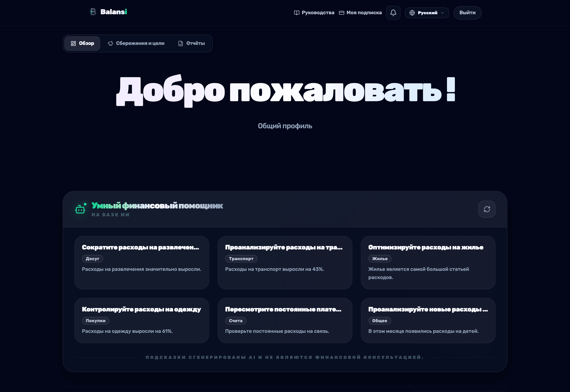Expand the Русский language dropdown chevron
The width and height of the screenshot is (570, 392).
[x=442, y=13]
